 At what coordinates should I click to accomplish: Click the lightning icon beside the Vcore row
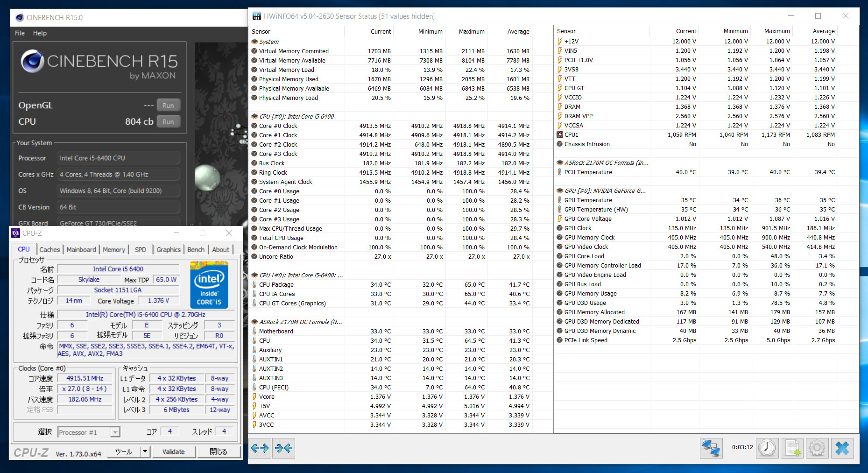[254, 396]
